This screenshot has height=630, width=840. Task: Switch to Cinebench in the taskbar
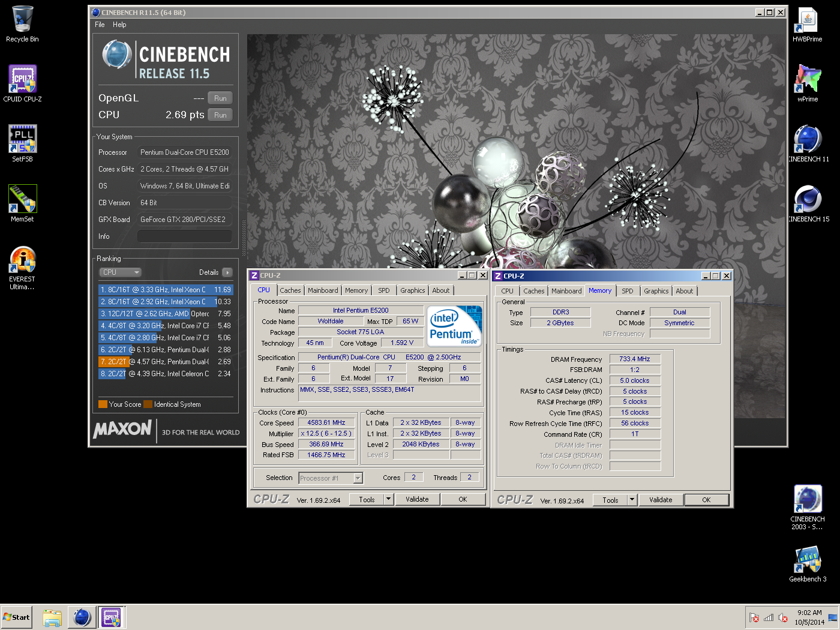click(82, 617)
